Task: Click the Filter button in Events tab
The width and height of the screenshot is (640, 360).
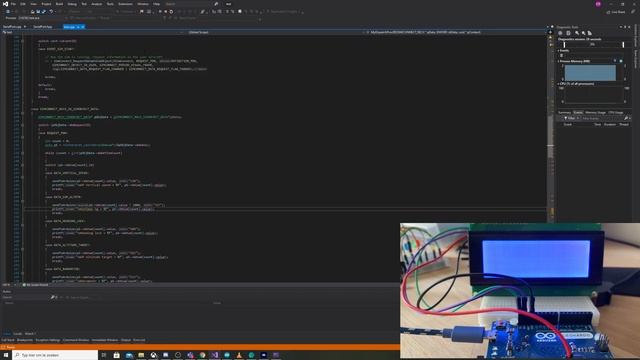Action: point(570,118)
